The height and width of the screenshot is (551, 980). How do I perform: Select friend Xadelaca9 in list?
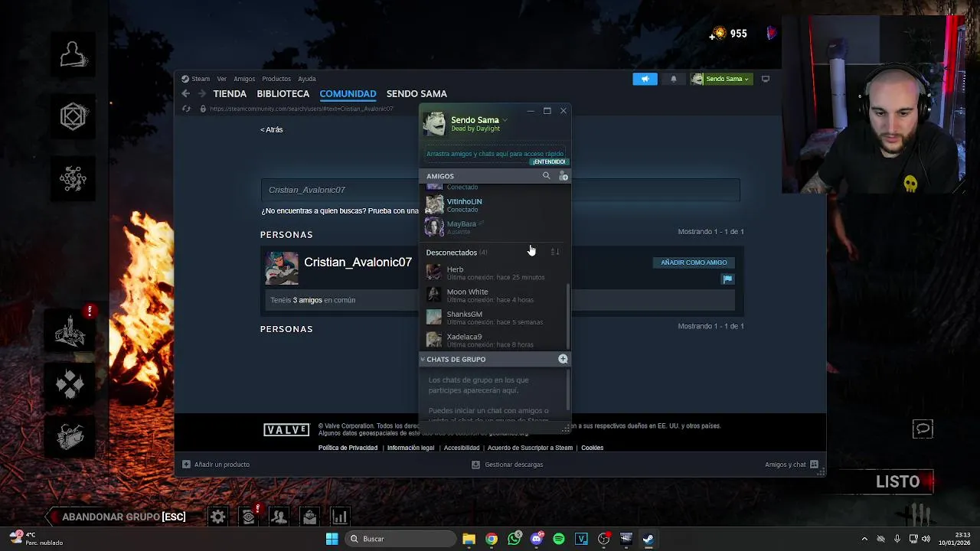tap(495, 340)
